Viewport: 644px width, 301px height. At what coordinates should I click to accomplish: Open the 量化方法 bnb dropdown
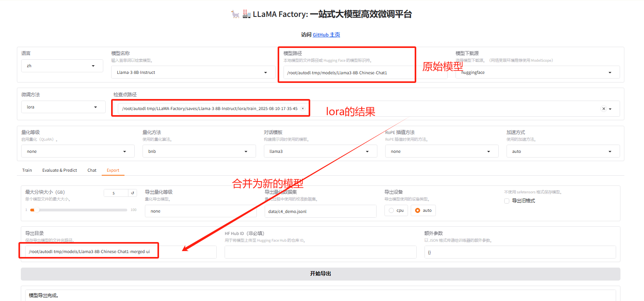pos(199,151)
